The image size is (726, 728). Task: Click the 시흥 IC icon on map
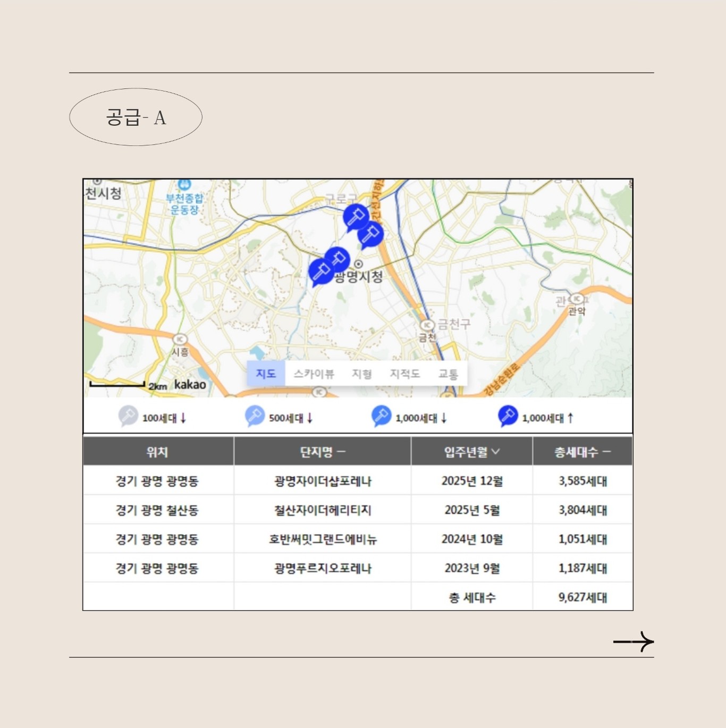180,339
